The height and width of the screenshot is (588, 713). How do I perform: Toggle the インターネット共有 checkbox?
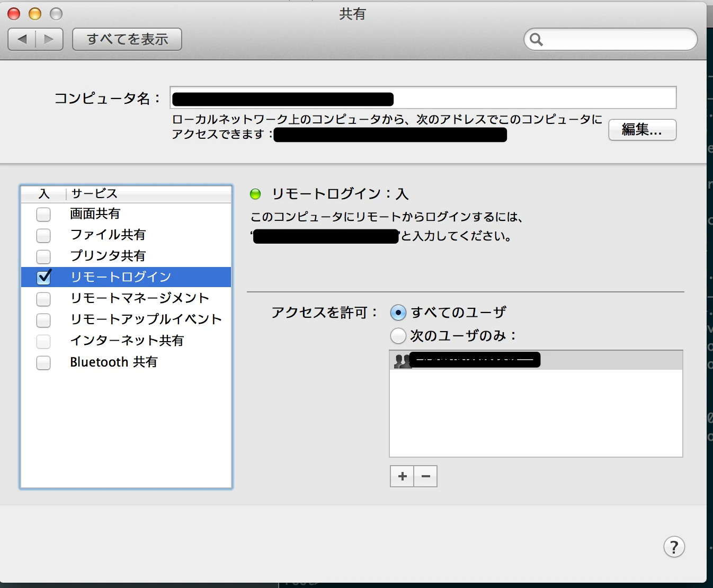43,341
